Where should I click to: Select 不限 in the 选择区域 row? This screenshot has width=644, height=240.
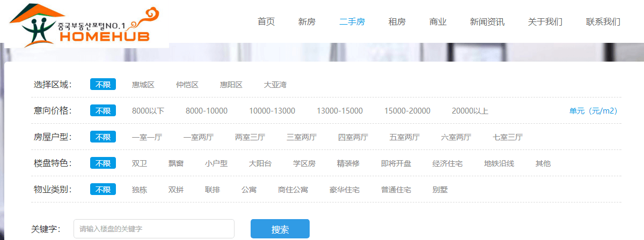point(103,85)
